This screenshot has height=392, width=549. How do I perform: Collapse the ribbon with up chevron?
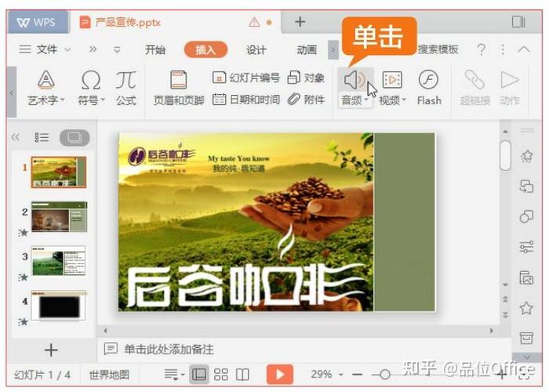coord(524,49)
